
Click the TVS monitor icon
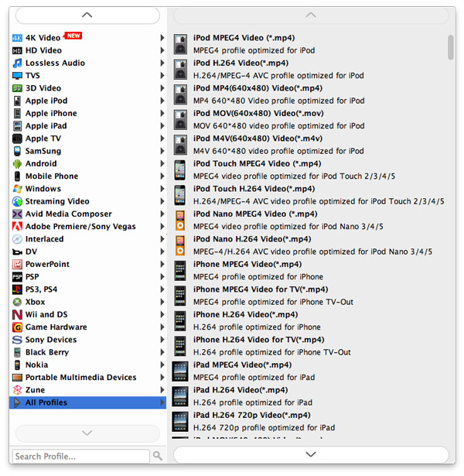17,76
